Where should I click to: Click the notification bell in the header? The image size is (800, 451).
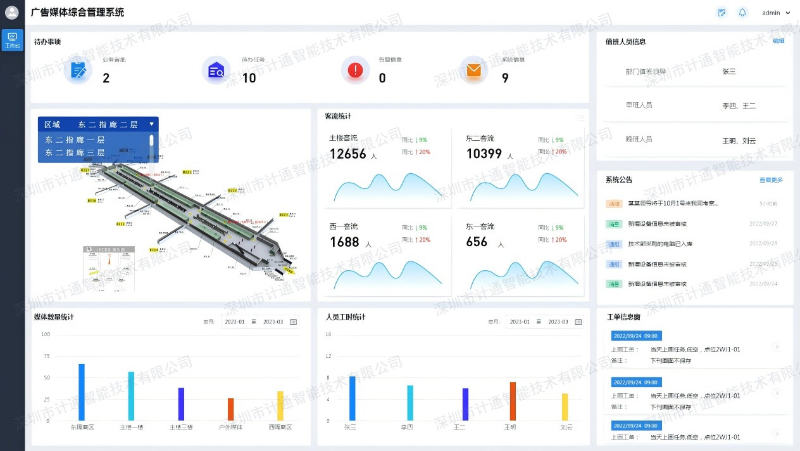(742, 13)
